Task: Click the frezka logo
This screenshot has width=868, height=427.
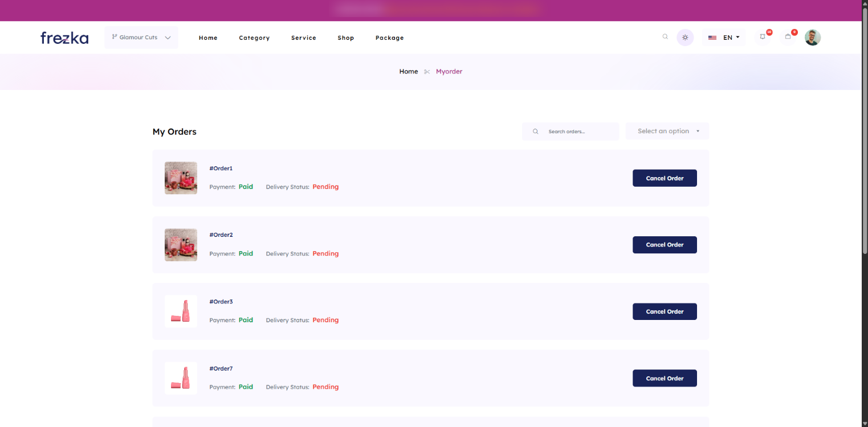Action: click(x=64, y=38)
